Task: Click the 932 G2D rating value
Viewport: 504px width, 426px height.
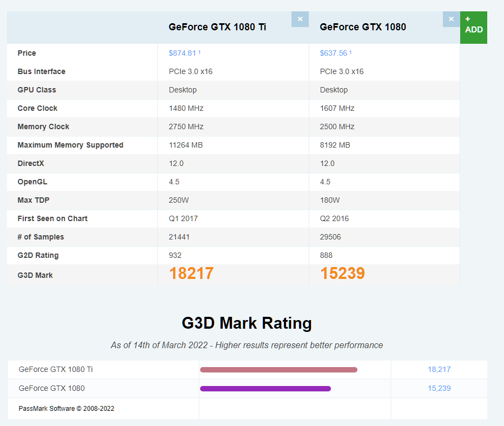Action: (x=175, y=255)
